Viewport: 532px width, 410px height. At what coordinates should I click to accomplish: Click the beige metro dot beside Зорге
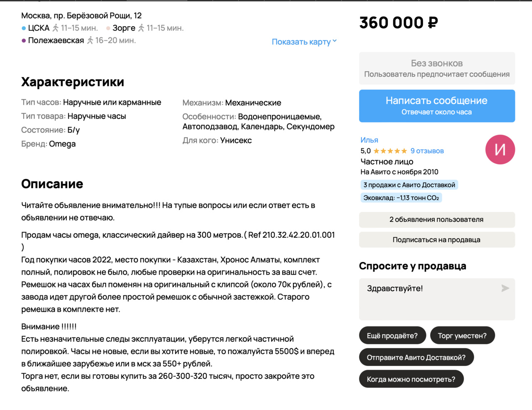108,28
